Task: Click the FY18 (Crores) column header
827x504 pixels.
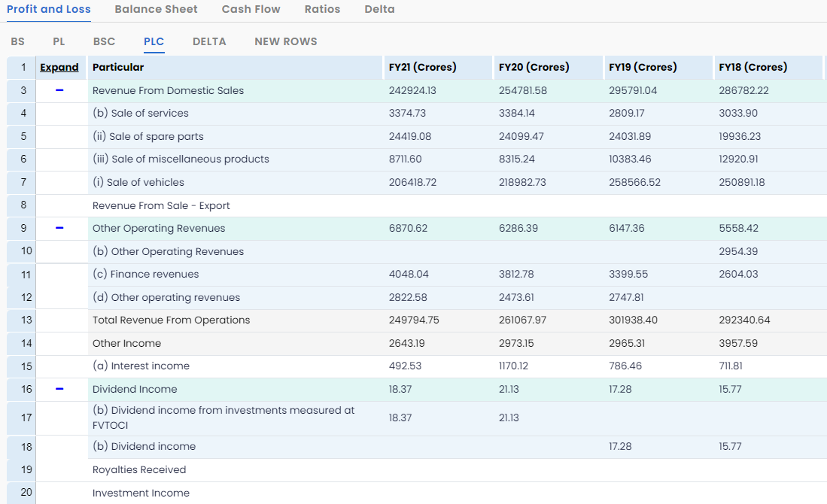Action: [x=753, y=67]
